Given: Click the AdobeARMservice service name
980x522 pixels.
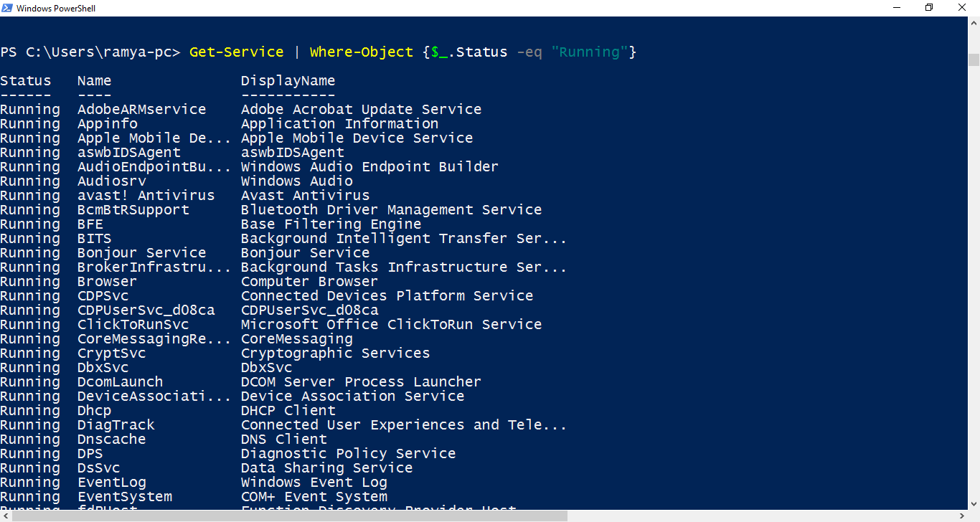Looking at the screenshot, I should (x=142, y=110).
